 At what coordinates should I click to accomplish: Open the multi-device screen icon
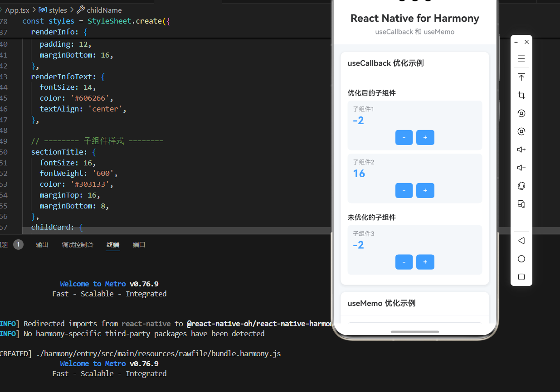(521, 204)
